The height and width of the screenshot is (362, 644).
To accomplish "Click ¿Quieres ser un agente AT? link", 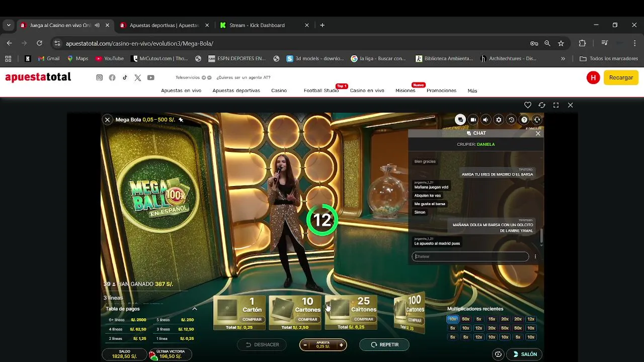I will click(244, 77).
